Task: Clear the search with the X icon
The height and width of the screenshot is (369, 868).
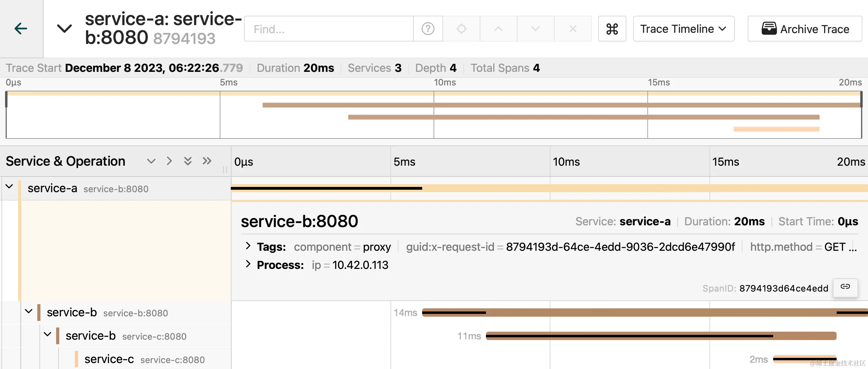Action: coord(573,29)
